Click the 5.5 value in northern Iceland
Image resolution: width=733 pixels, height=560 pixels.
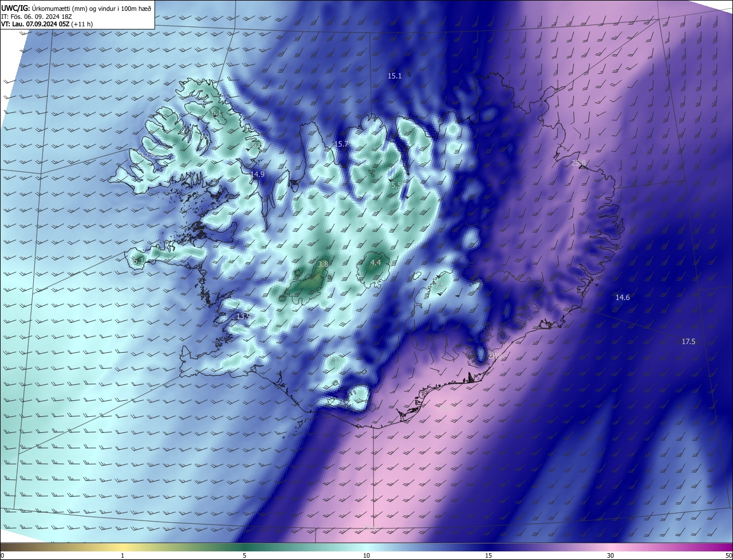pyautogui.click(x=396, y=185)
